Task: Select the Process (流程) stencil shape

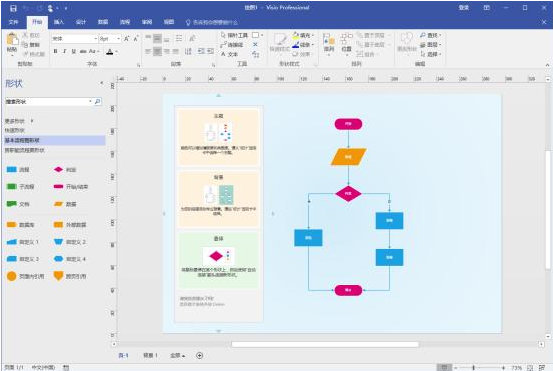Action: (x=18, y=170)
